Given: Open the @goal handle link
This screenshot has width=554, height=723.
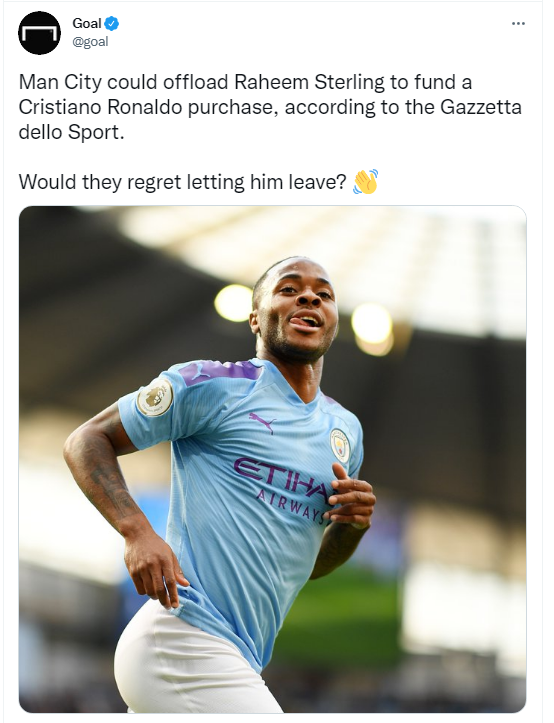Looking at the screenshot, I should [x=90, y=41].
